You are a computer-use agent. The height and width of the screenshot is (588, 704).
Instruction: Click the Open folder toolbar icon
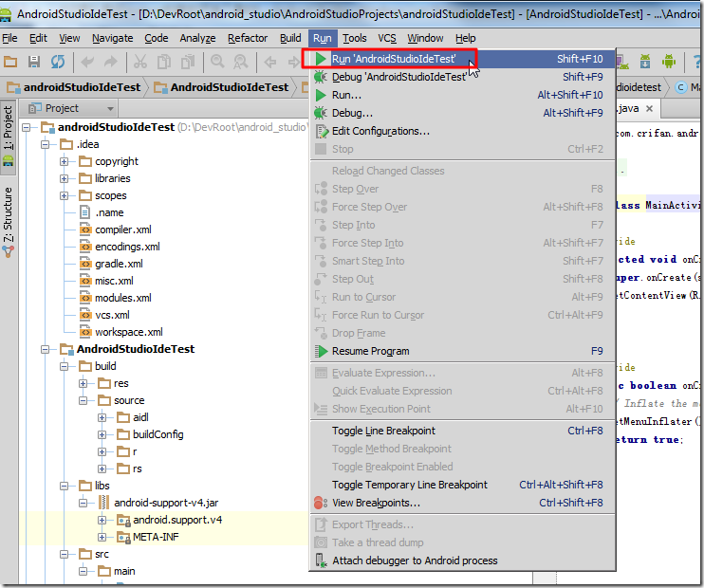click(10, 62)
